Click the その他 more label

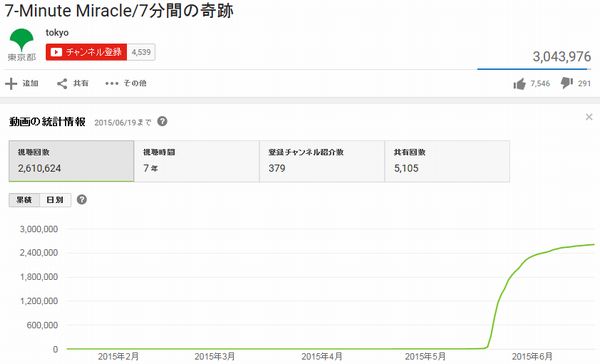point(135,83)
